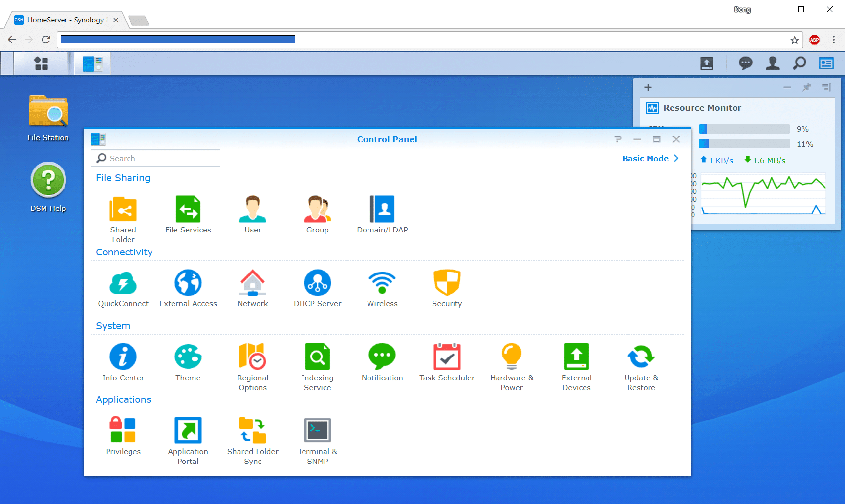Click the Dong profile button
The image size is (845, 504).
[742, 9]
